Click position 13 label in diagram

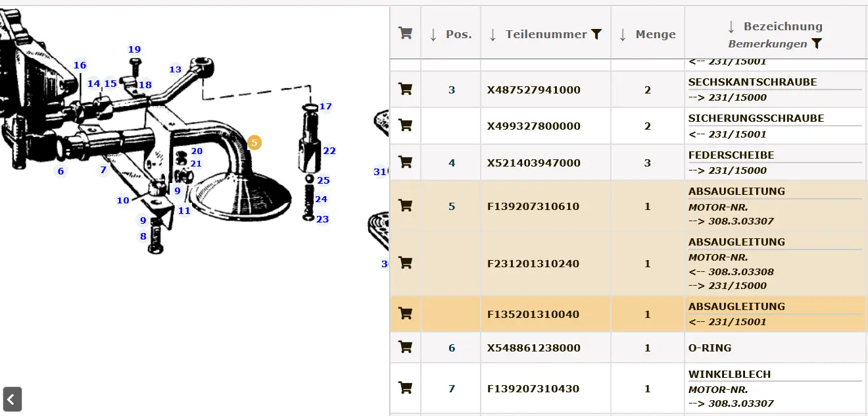coord(175,69)
